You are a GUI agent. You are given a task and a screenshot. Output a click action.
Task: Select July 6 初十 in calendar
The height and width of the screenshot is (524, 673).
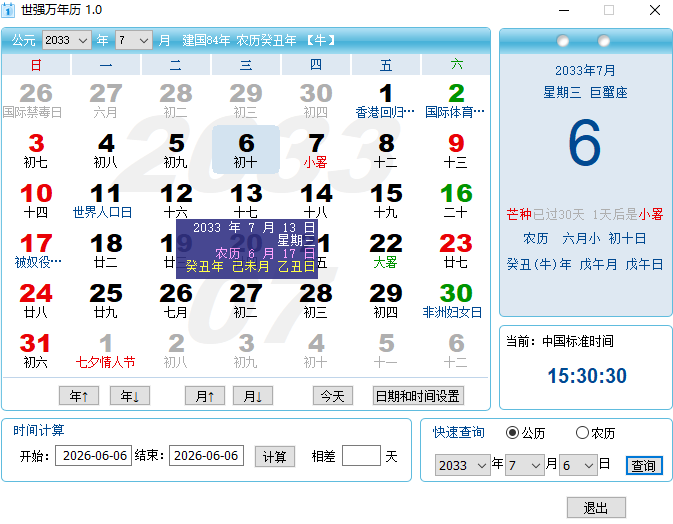point(246,149)
